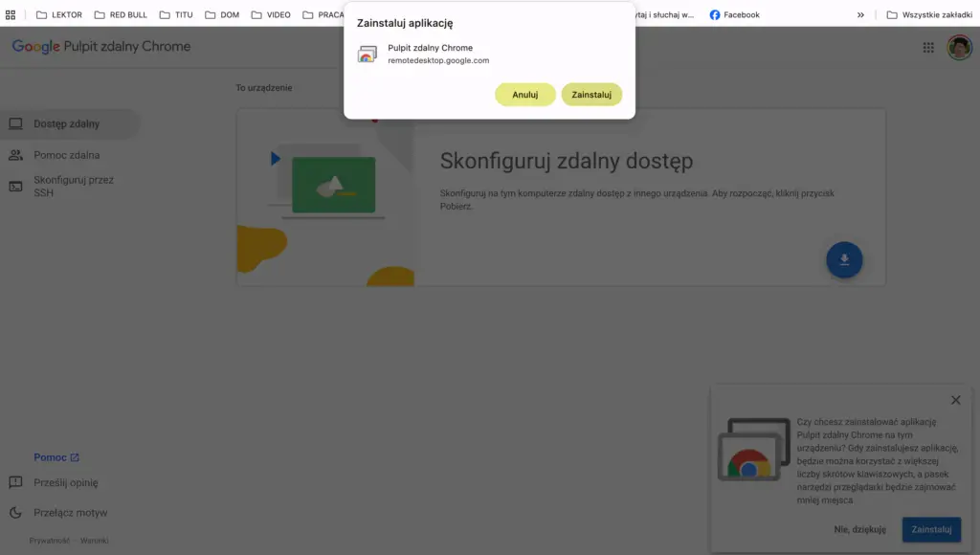Click the Google Pulpit zdalny Chrome logo
980x555 pixels.
coord(101,47)
